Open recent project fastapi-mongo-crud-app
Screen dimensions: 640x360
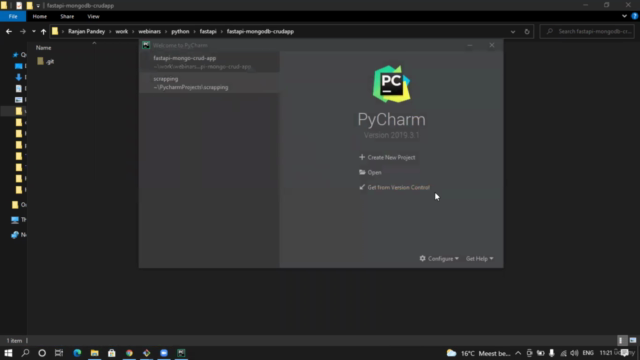(x=209, y=62)
